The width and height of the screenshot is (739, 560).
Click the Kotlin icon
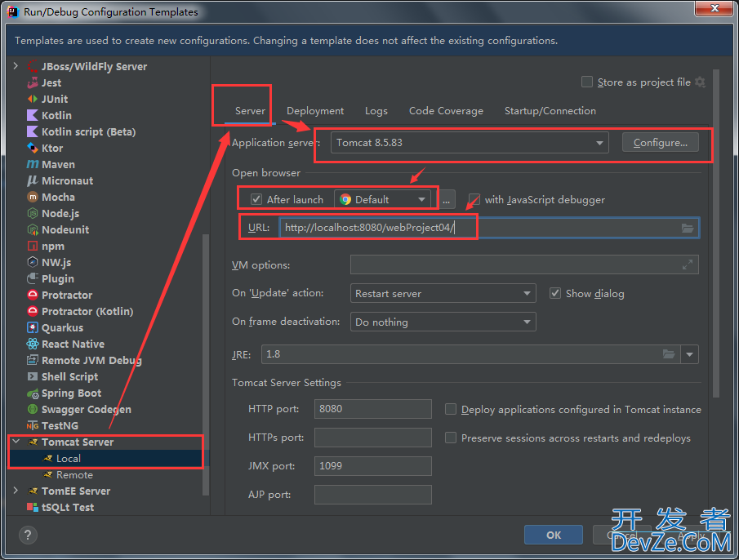click(x=33, y=115)
